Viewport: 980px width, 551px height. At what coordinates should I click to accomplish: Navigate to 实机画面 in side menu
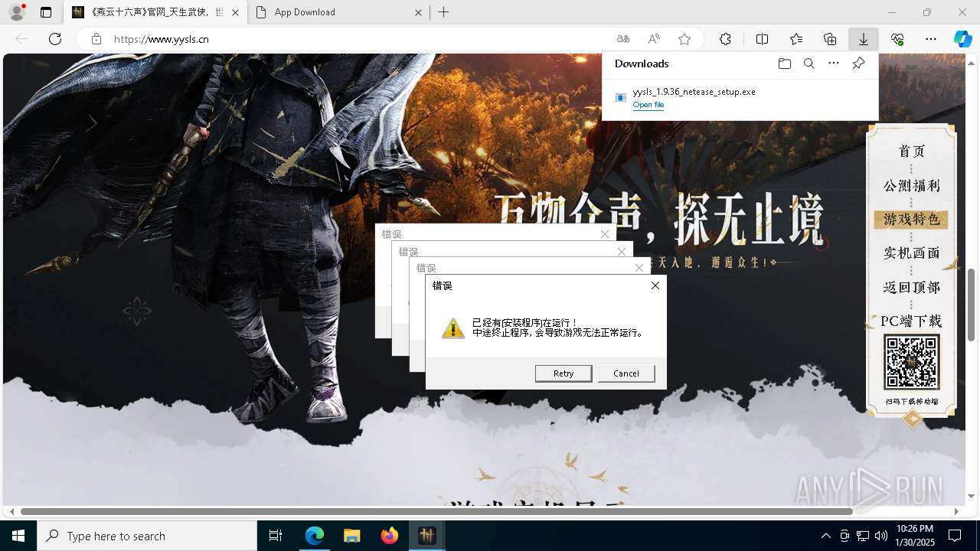(911, 253)
